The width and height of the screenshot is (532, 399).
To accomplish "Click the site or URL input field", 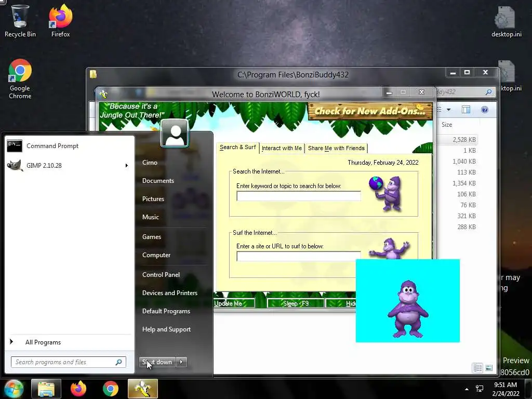I will pyautogui.click(x=299, y=256).
